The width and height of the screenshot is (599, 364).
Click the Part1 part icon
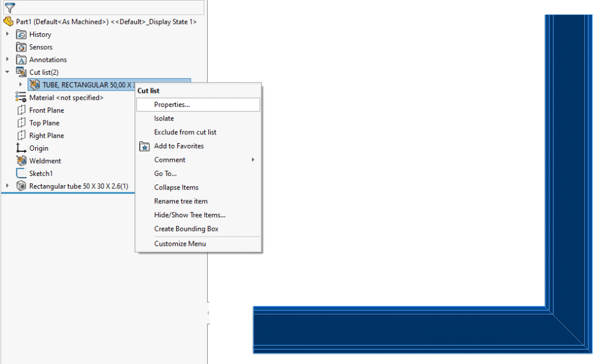click(x=8, y=21)
